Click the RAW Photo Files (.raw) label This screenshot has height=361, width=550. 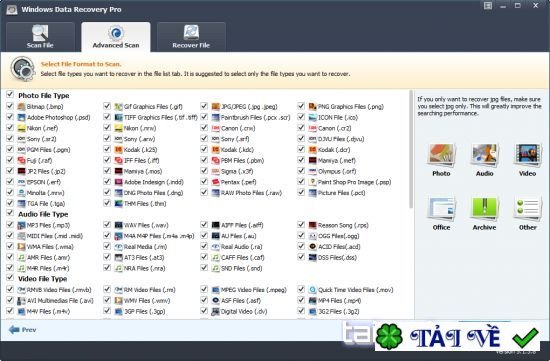pos(251,193)
